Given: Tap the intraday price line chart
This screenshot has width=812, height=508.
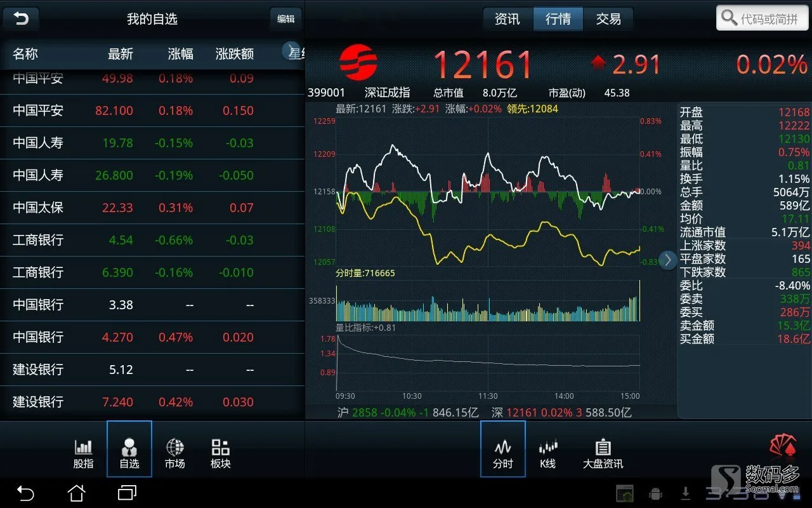Looking at the screenshot, I should click(x=488, y=191).
